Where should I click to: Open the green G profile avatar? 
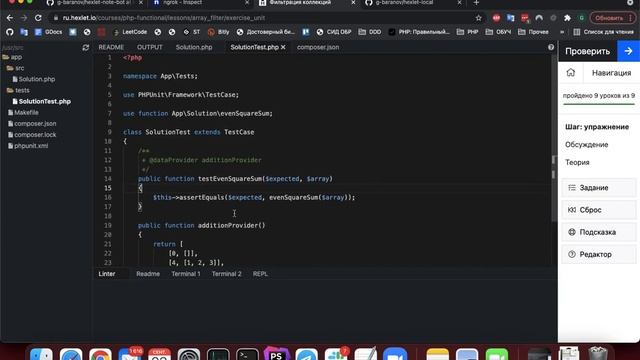[x=581, y=18]
